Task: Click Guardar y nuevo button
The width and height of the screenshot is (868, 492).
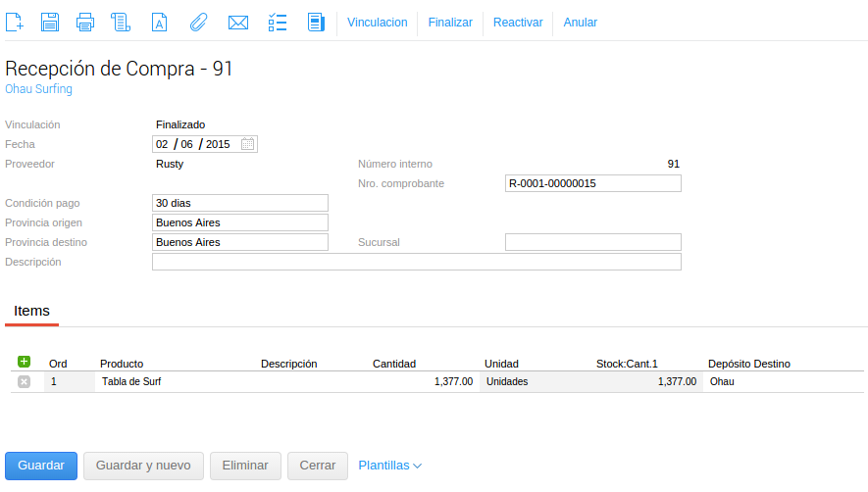Action: pos(143,466)
